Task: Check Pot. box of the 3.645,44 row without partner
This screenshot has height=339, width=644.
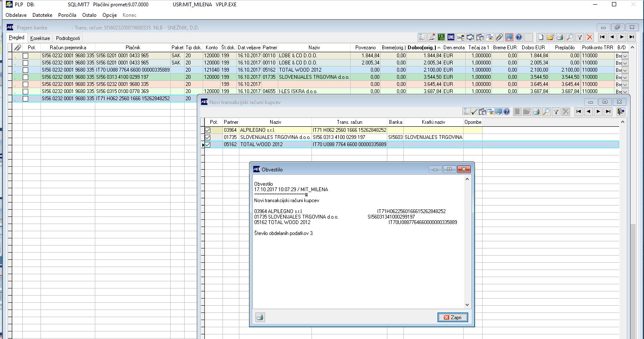Action: [x=25, y=84]
